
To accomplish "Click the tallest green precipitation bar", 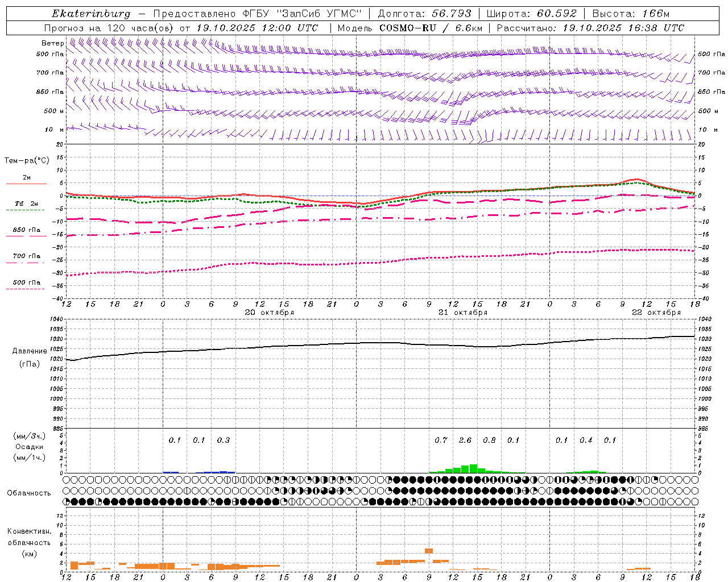I will [x=473, y=468].
